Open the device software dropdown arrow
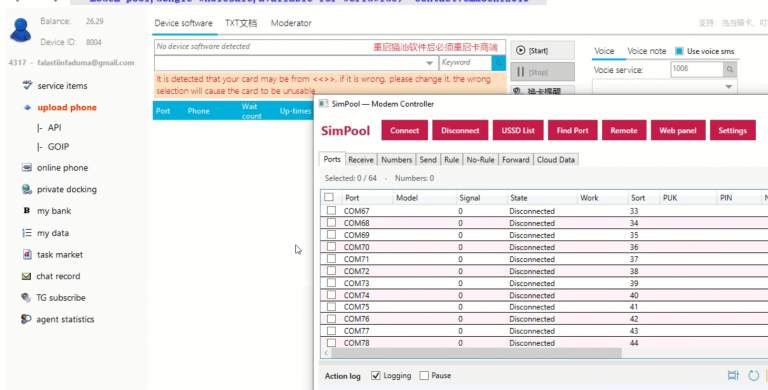The image size is (768, 390). [429, 63]
